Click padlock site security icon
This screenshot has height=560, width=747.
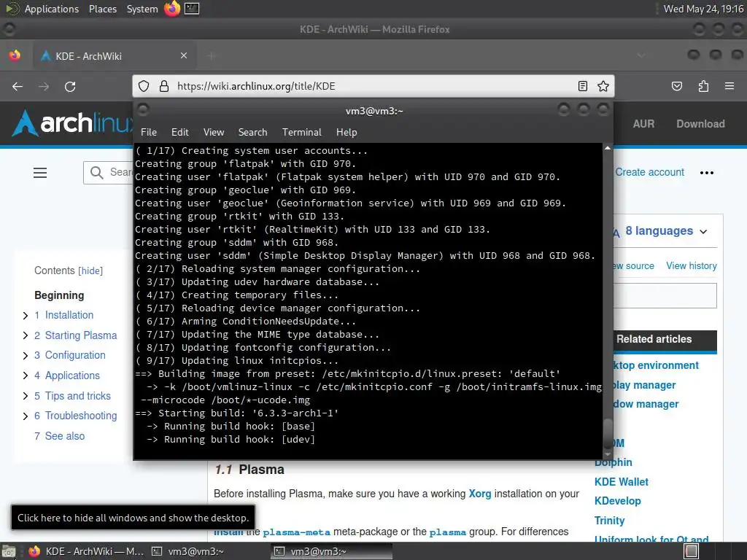[164, 86]
